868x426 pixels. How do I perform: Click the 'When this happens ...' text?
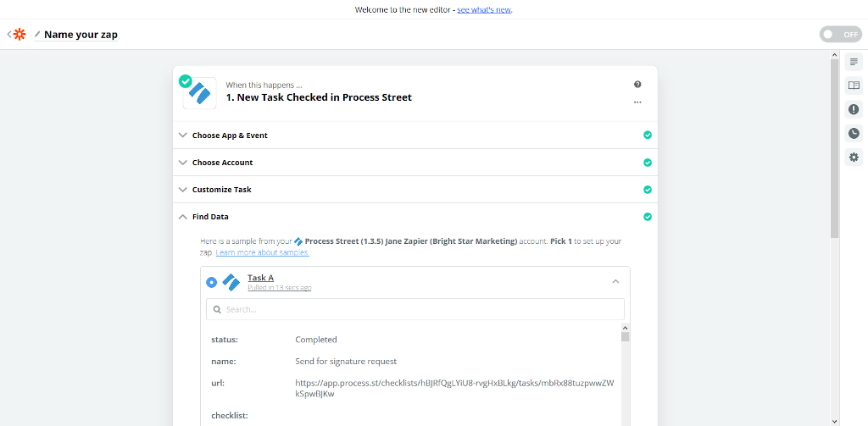[x=264, y=86]
